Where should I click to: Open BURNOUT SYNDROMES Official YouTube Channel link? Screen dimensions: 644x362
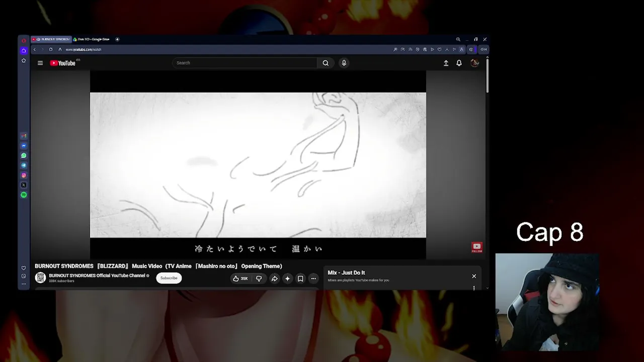pos(97,276)
